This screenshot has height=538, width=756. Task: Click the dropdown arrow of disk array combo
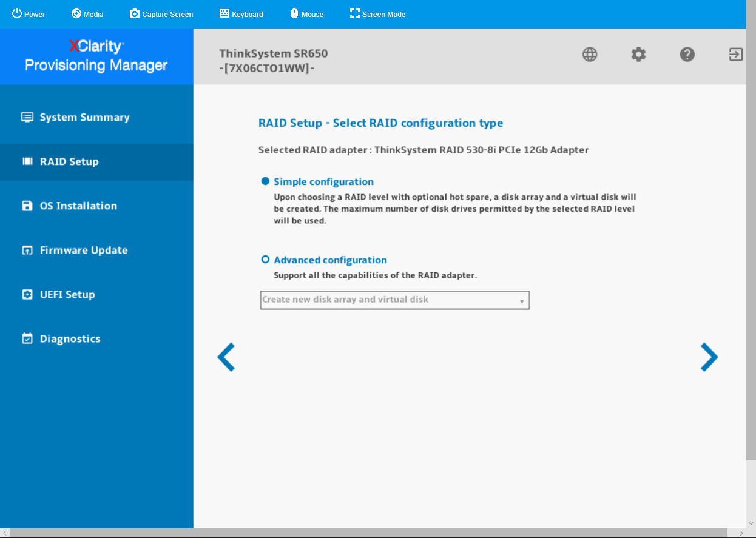pyautogui.click(x=522, y=301)
